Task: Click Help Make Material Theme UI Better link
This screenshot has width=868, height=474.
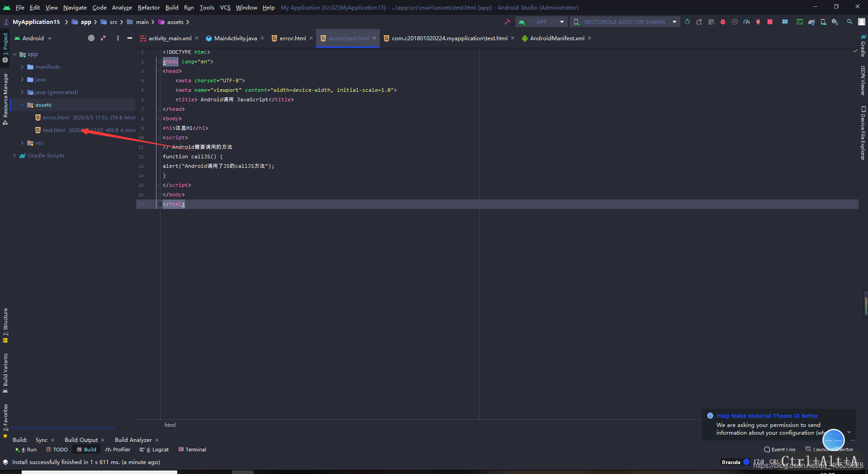Action: 767,416
